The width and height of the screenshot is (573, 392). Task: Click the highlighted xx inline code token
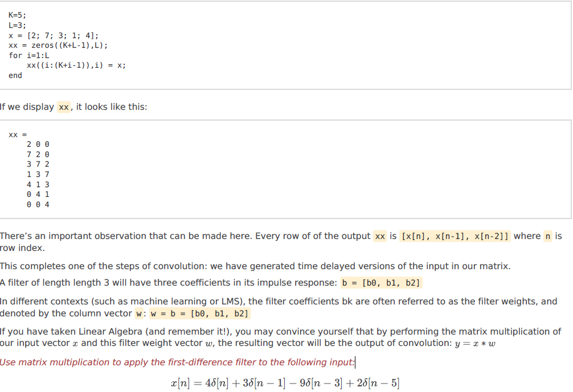tap(63, 106)
